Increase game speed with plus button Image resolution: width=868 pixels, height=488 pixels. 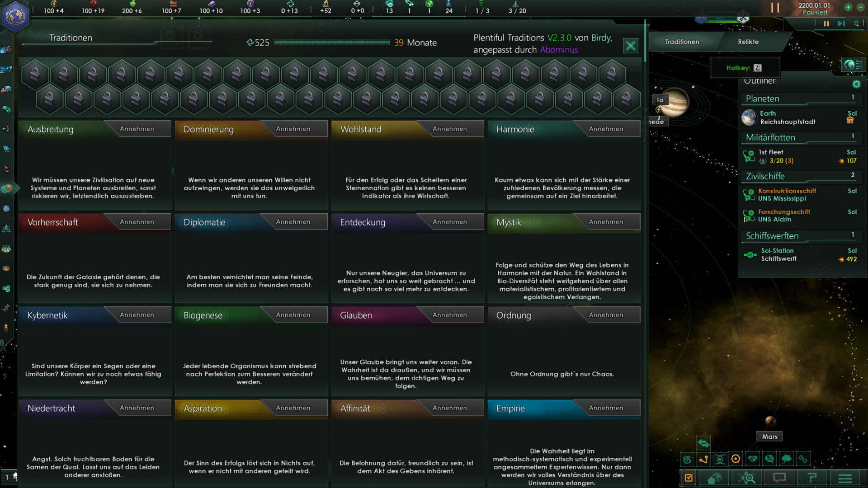tap(848, 7)
